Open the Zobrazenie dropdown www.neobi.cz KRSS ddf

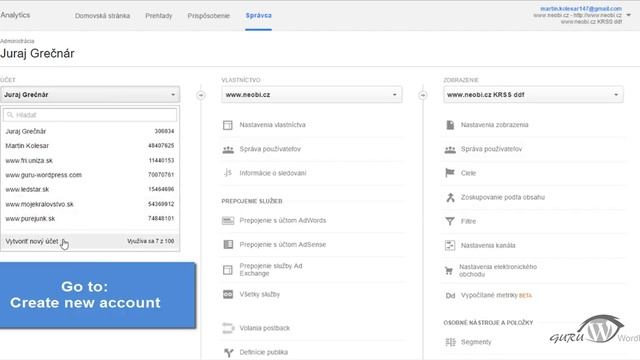point(533,94)
